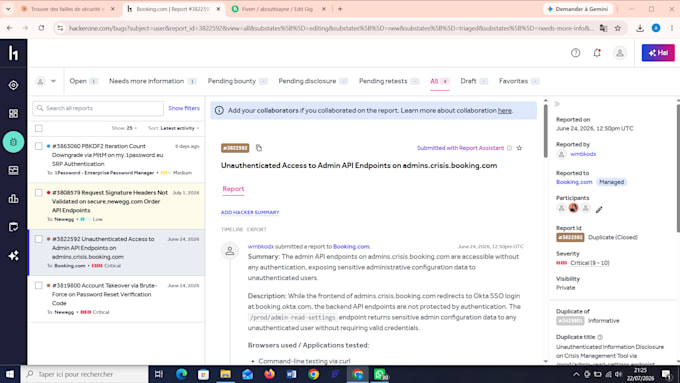The image size is (680, 383).
Task: Open the Windows Start menu
Action: click(10, 374)
